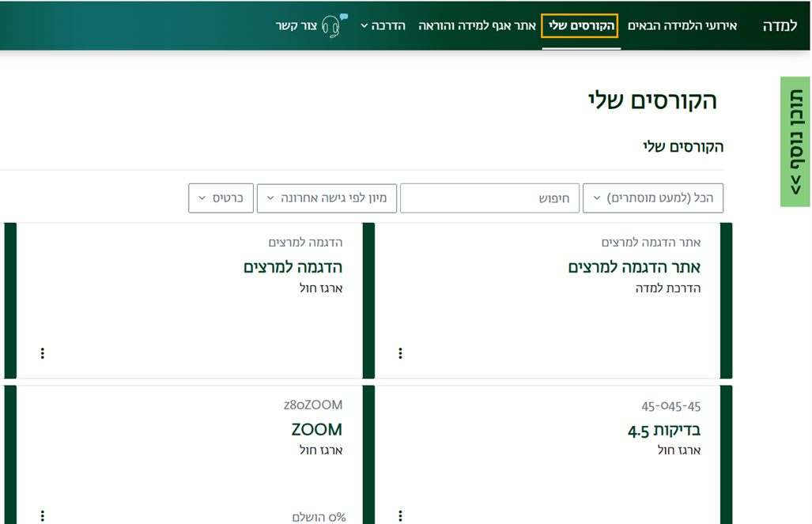Expand the green תוכן נוסף side drawer
Viewport: 812px width, 524px height.
795,141
